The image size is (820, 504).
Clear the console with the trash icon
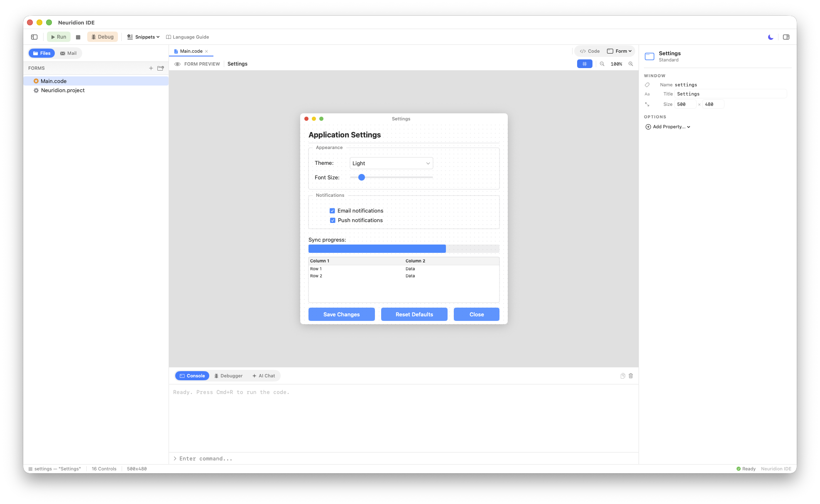click(x=631, y=376)
